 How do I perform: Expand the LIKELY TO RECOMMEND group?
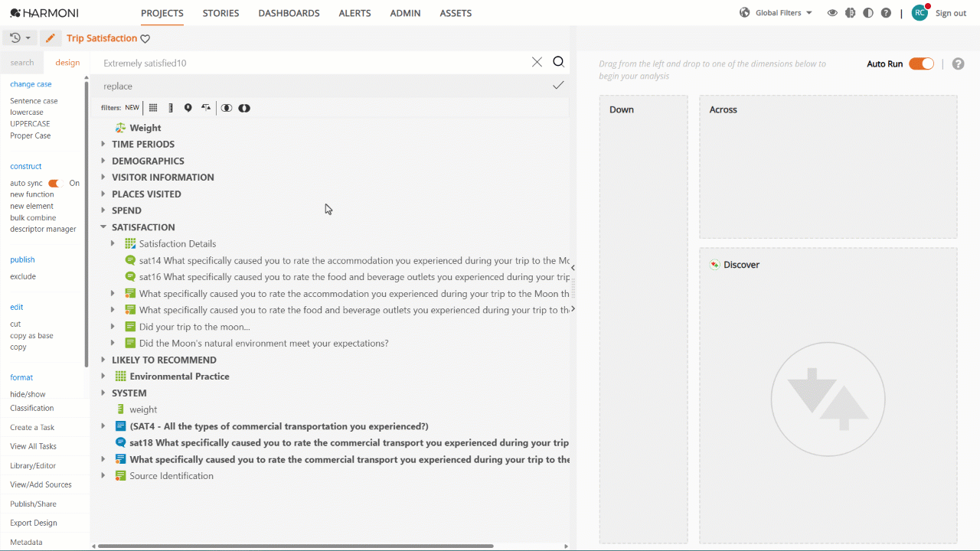click(103, 360)
